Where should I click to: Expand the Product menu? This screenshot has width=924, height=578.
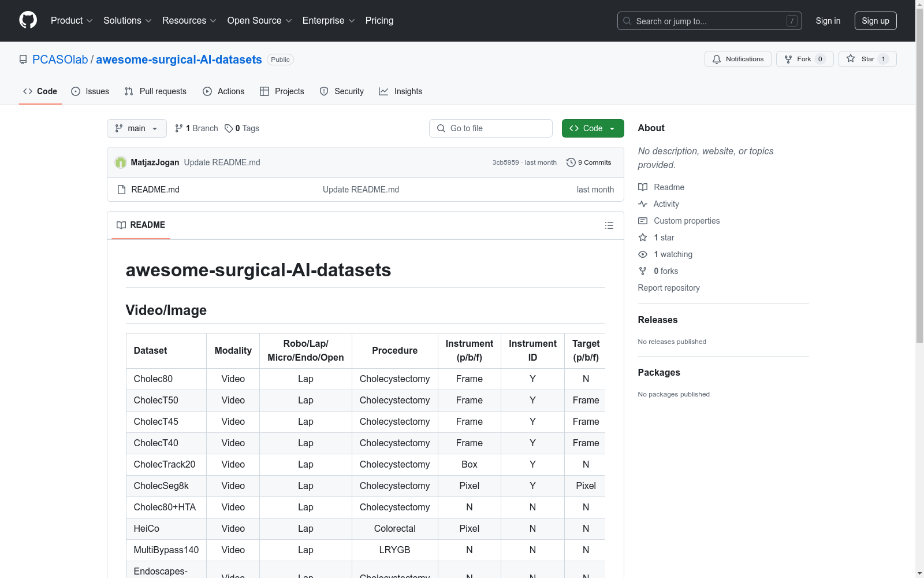tap(72, 21)
